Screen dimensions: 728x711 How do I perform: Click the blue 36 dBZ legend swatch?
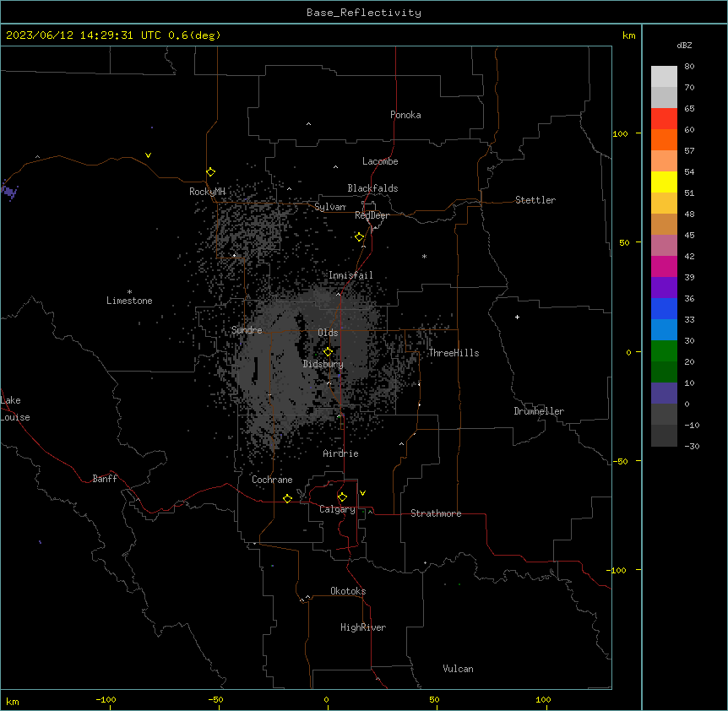point(664,308)
